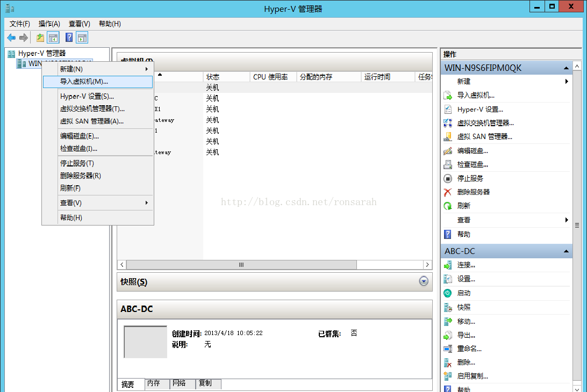Click the right arrow of VM list scrollbar
The width and height of the screenshot is (587, 392).
pos(427,264)
